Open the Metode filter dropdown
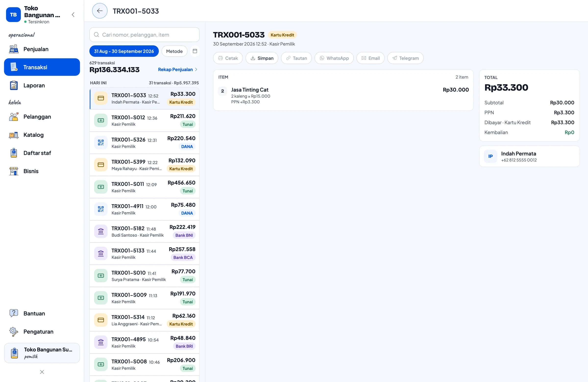Viewport: 588px width, 382px height. tap(174, 51)
